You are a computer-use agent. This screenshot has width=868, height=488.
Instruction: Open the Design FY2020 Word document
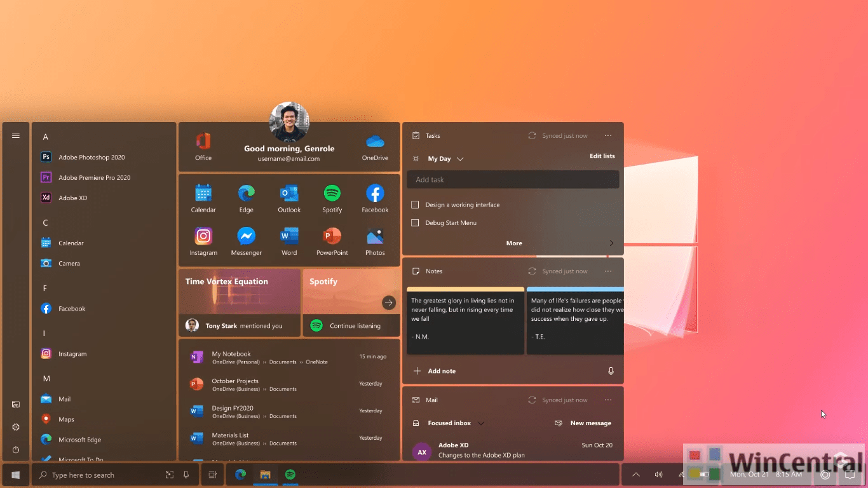289,412
